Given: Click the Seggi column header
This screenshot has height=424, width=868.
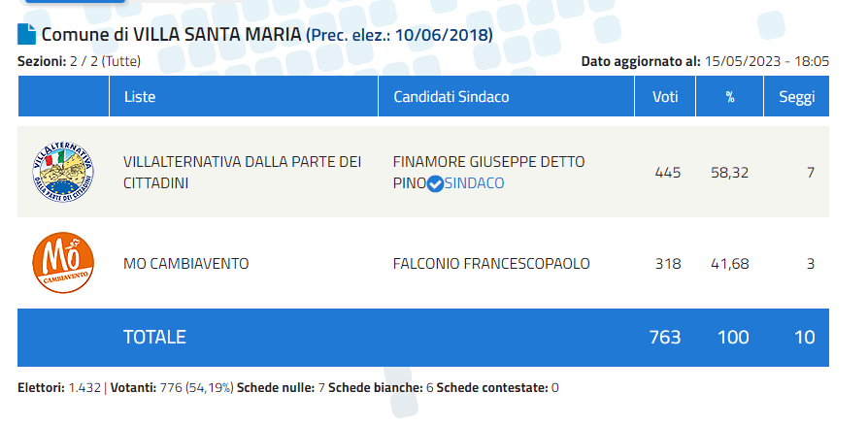Looking at the screenshot, I should [796, 96].
